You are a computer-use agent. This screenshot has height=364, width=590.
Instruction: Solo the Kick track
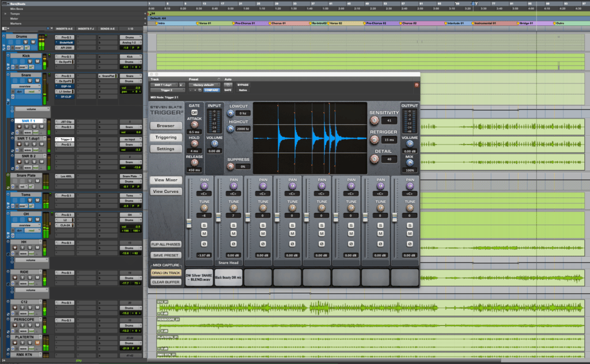point(30,61)
